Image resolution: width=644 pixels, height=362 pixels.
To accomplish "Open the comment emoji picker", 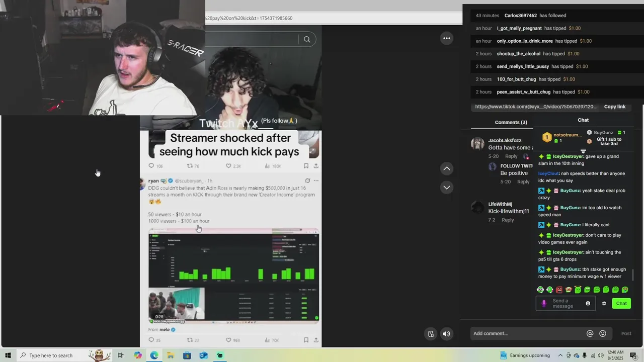I will tap(603, 333).
